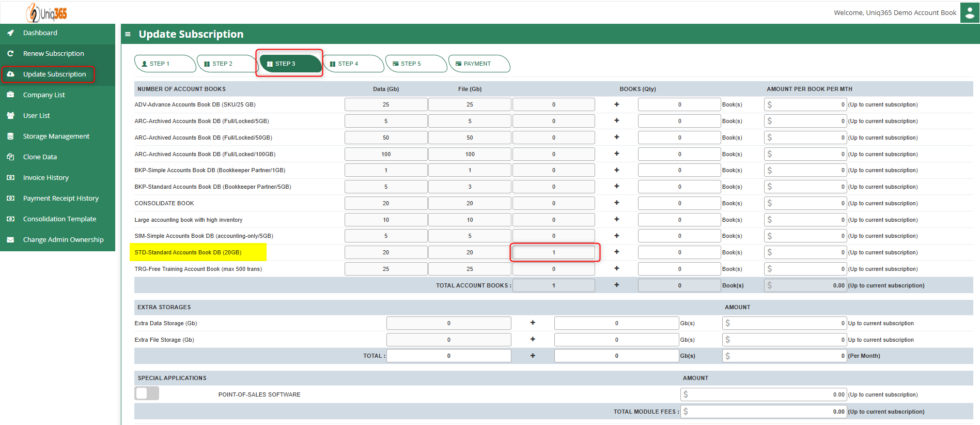Click the Renew Subscription refresh icon
Screen dimensions: 980x425
pos(10,53)
